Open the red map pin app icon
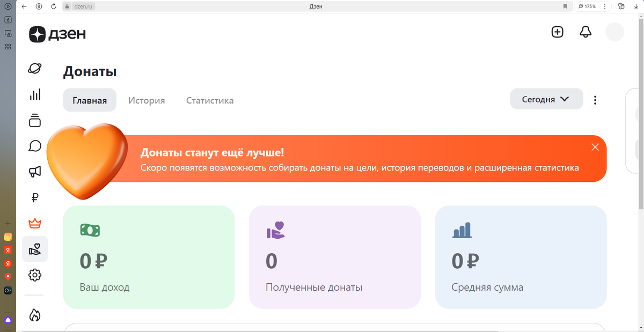Image resolution: width=644 pixels, height=332 pixels. coord(8,277)
